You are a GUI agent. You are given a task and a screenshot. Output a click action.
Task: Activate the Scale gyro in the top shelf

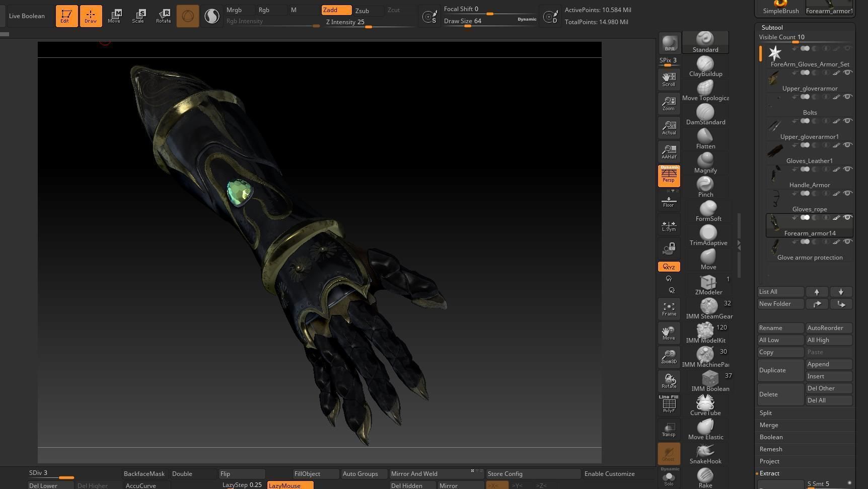138,16
